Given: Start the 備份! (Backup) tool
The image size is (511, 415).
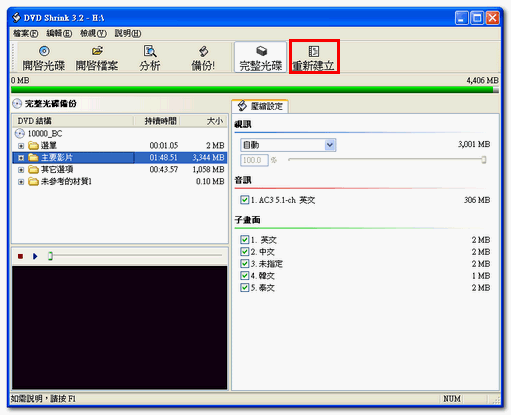Looking at the screenshot, I should pyautogui.click(x=203, y=57).
